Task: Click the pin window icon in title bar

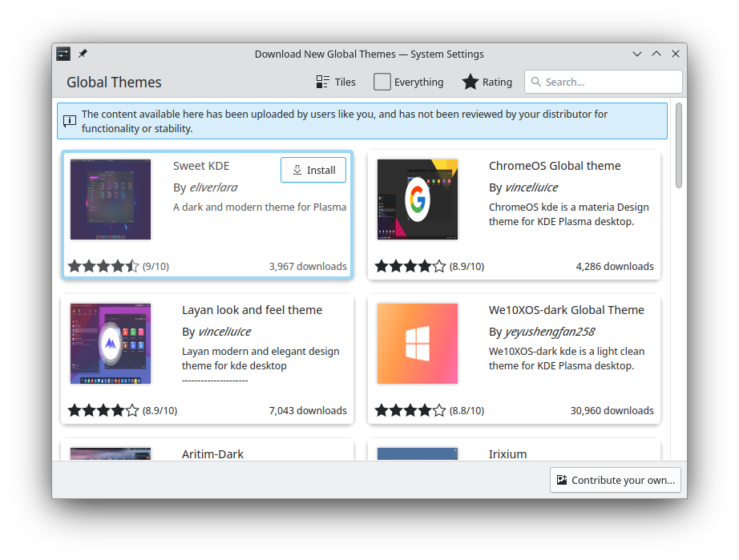Action: (x=83, y=54)
